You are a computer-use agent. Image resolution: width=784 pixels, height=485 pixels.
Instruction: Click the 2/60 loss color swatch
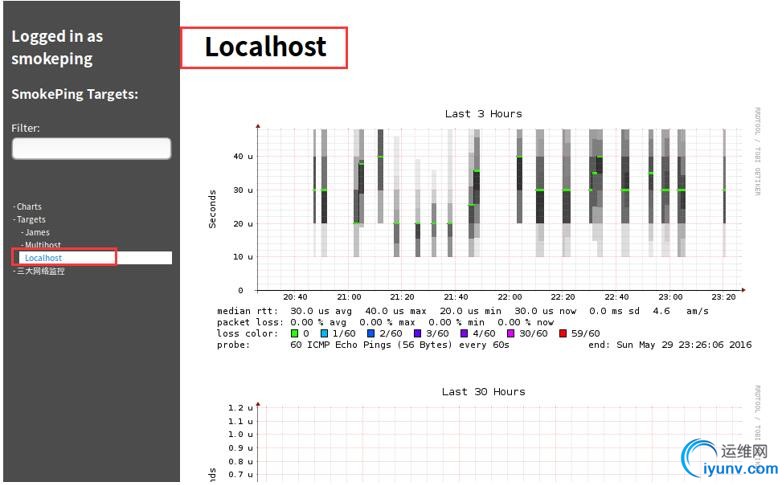(x=371, y=334)
